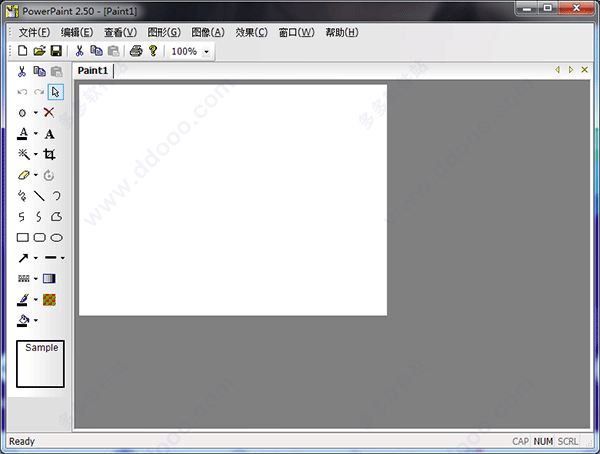Open the red-green pattern fill swatch

[49, 300]
